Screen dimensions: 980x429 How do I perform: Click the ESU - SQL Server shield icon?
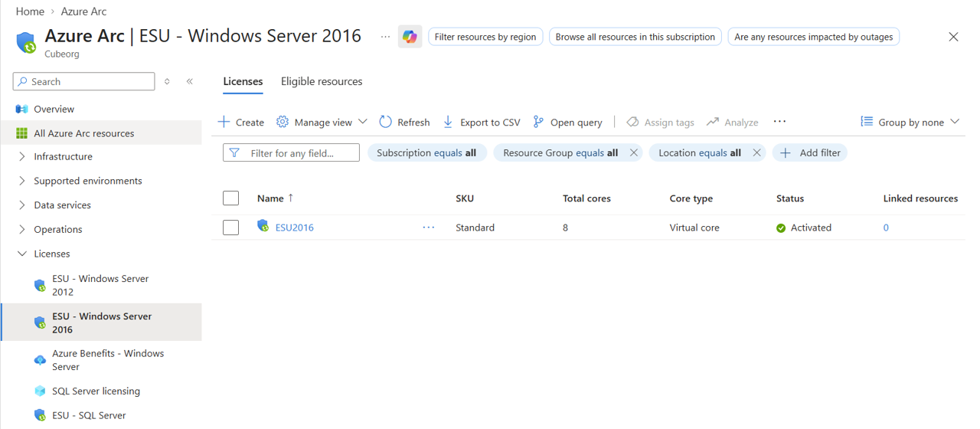click(40, 415)
